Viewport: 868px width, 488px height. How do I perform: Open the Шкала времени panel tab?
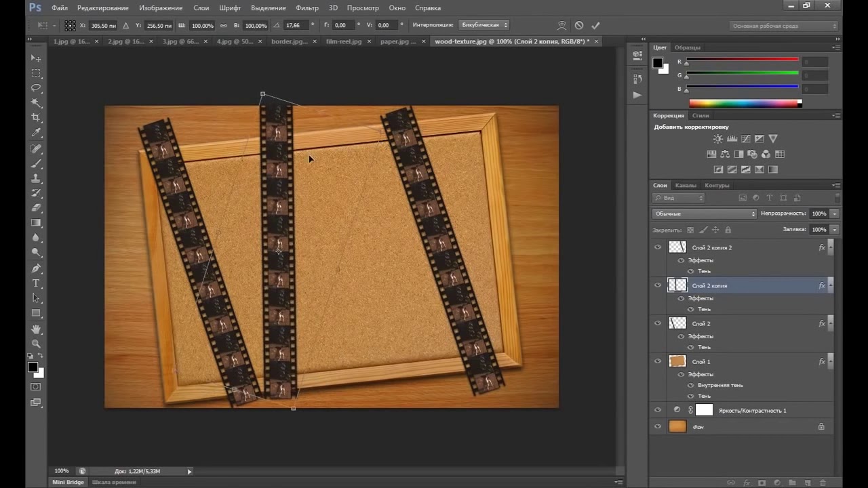114,482
